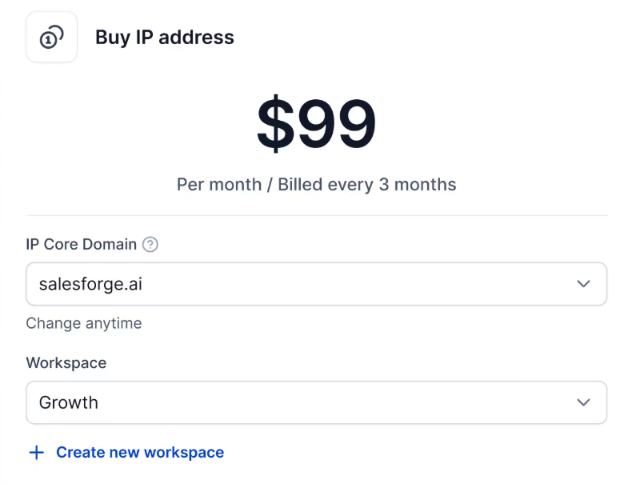619x485 pixels.
Task: Click the chevron arrow in the Growth field
Action: 583,403
